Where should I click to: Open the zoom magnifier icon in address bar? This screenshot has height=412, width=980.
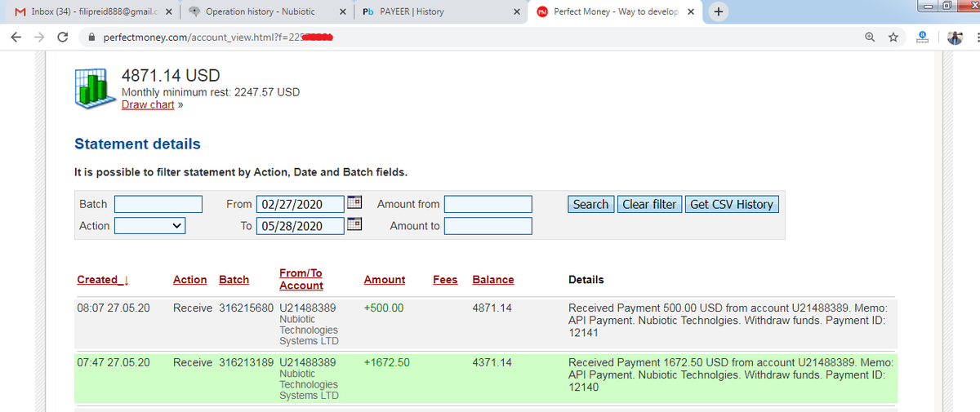click(870, 38)
